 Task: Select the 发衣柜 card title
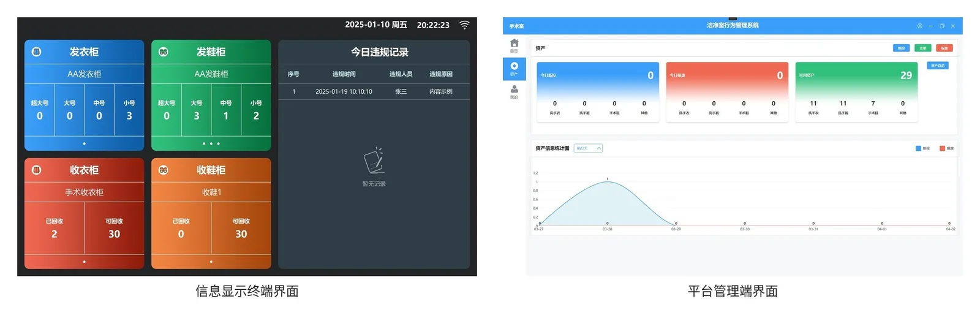(x=84, y=52)
